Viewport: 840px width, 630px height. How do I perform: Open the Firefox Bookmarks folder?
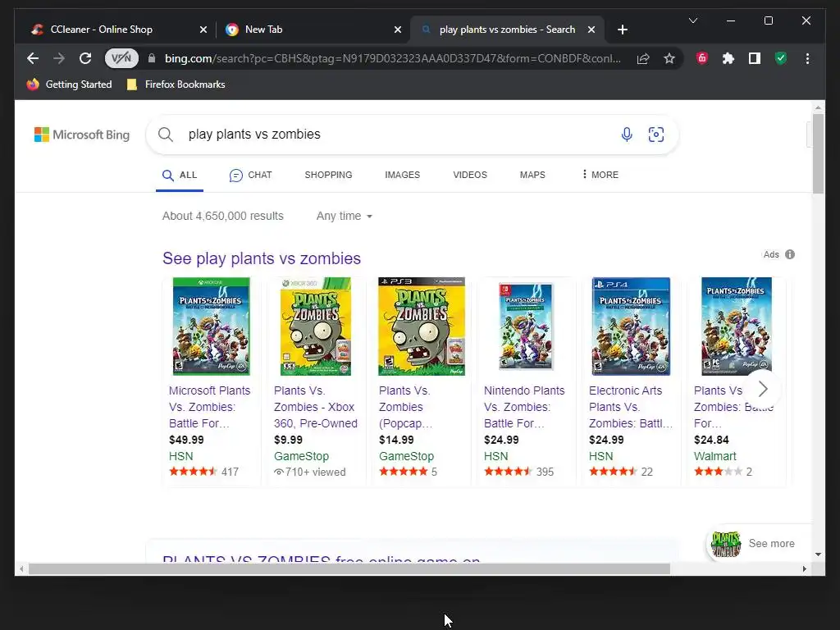pos(176,84)
